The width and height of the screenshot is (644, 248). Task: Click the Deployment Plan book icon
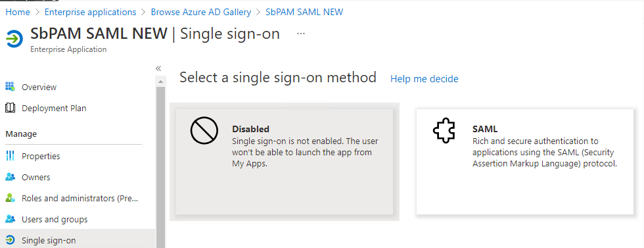tap(10, 108)
